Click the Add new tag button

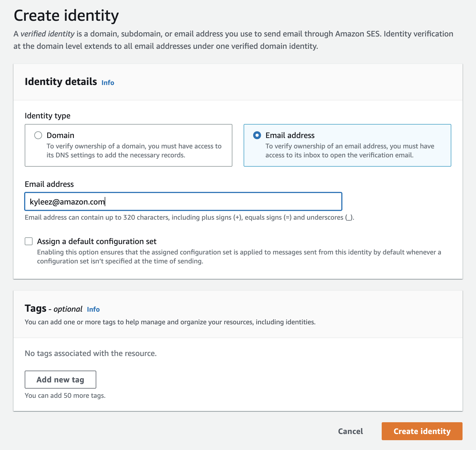coord(60,380)
